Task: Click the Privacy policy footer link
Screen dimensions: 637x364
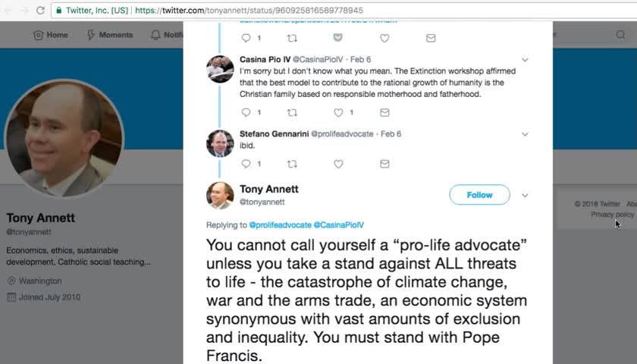Action: 612,215
